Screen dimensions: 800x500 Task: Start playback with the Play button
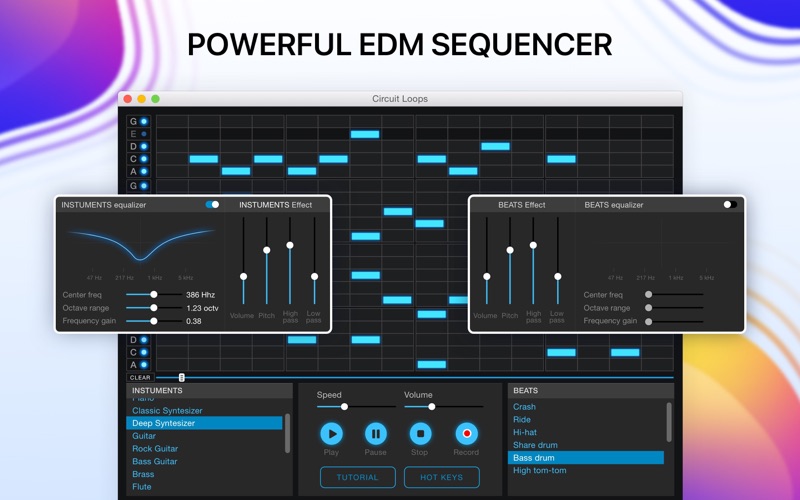click(x=332, y=434)
